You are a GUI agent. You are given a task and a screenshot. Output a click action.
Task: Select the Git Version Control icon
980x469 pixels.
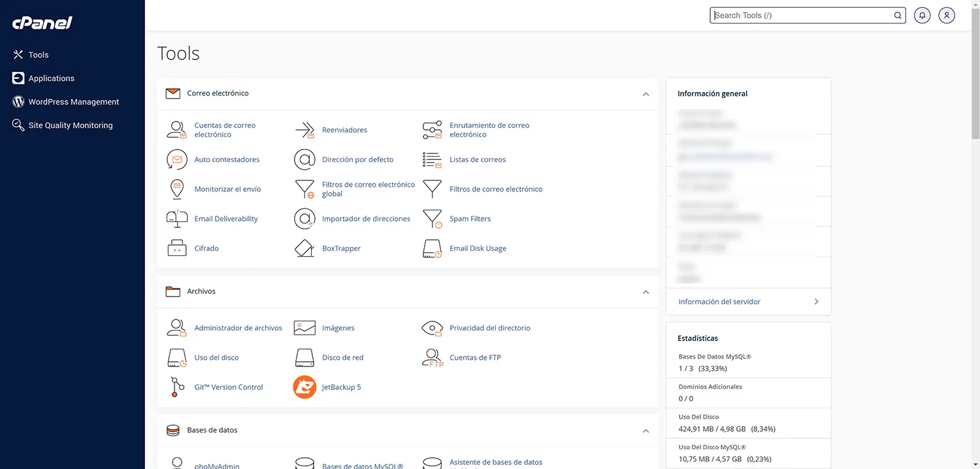point(228,387)
